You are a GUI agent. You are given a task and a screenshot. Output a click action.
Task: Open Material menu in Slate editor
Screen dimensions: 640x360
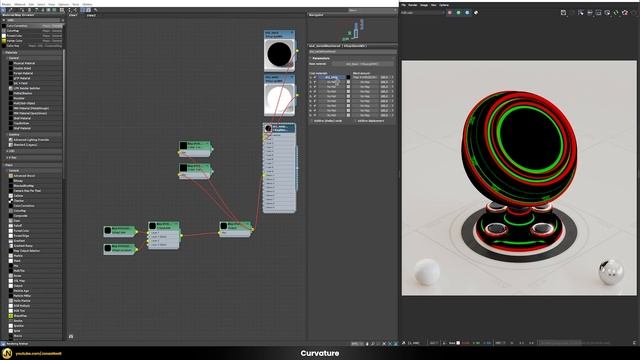(20, 4)
